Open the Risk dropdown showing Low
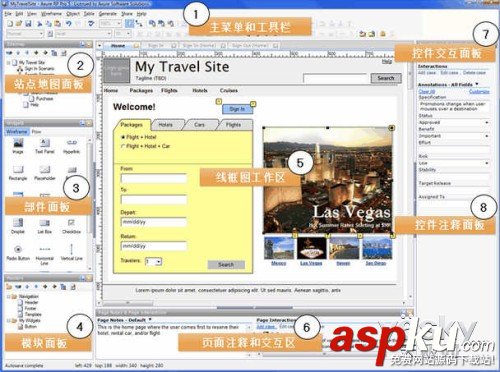The image size is (500, 372). [487, 163]
